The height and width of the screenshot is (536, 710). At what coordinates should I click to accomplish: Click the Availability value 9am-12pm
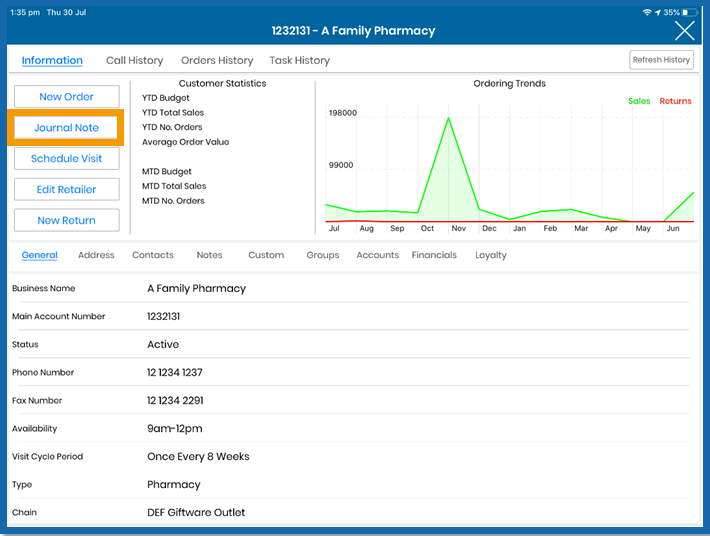(x=174, y=429)
